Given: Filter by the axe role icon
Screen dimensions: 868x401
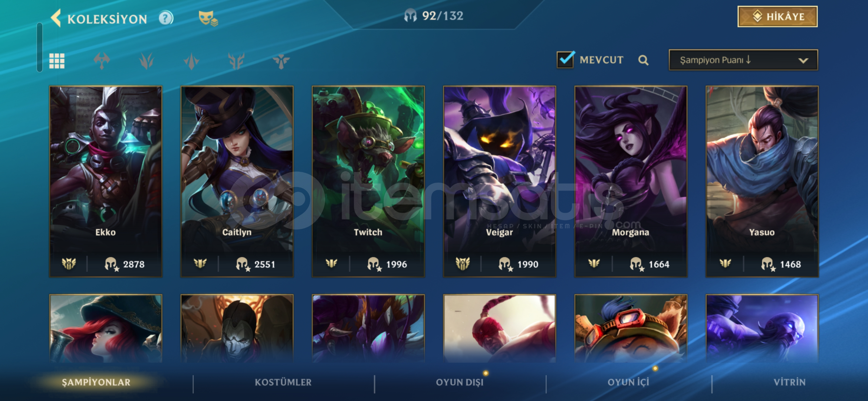Looking at the screenshot, I should point(102,61).
